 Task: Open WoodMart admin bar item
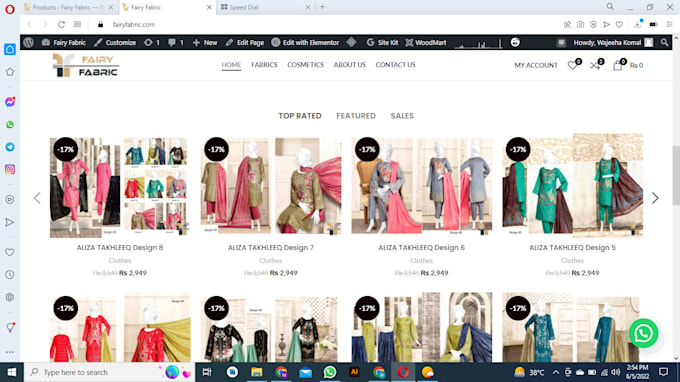426,42
